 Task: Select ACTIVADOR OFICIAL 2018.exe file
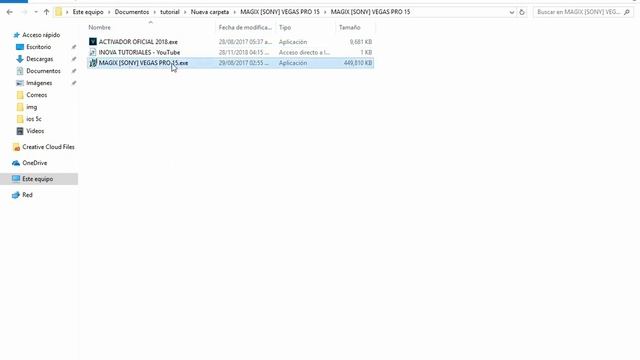[138, 42]
